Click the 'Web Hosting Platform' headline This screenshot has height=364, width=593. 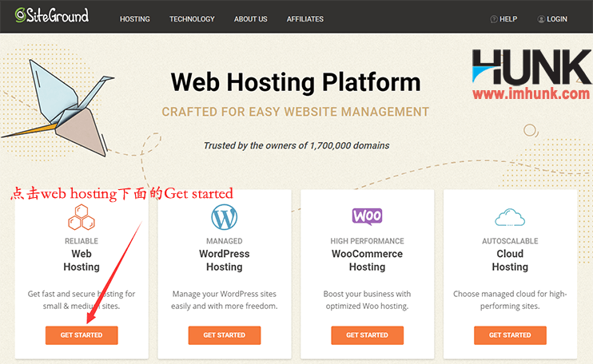(x=296, y=82)
